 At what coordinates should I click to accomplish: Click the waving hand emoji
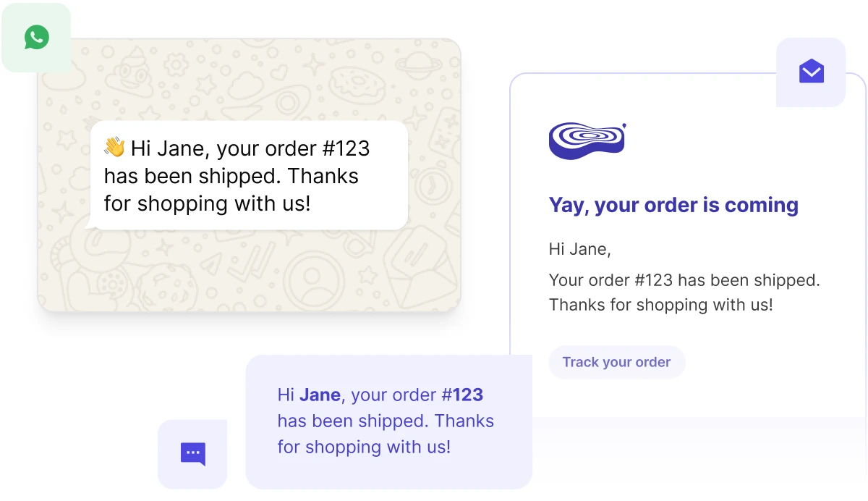[114, 148]
